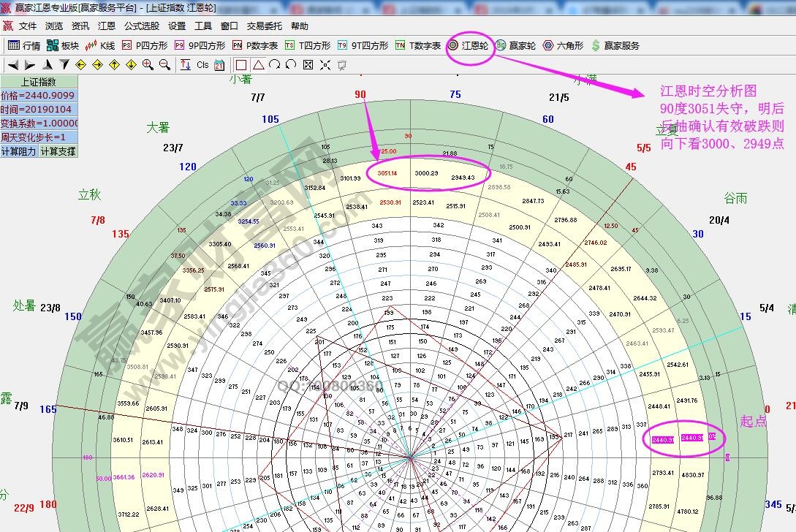The height and width of the screenshot is (532, 796).
Task: Select the yellow left arrow navigation diamond
Action: tap(81, 64)
